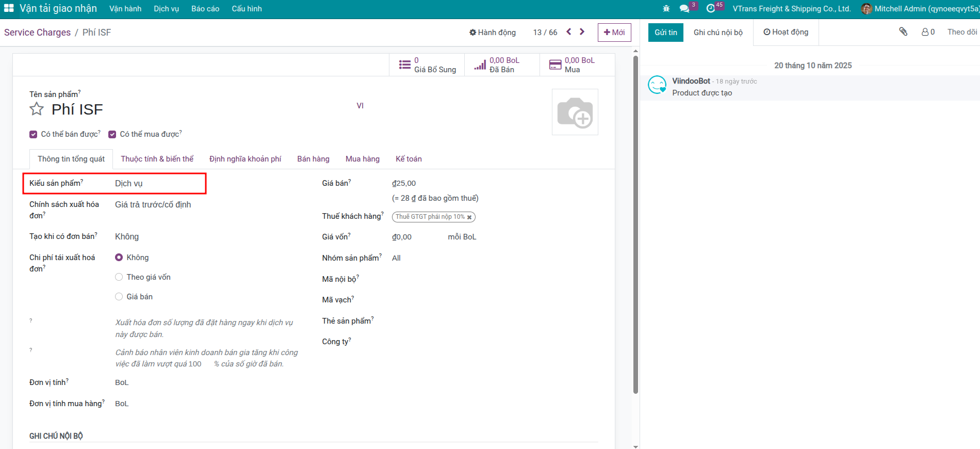Remove the Thuế GTGT 10% tax tag

(x=469, y=217)
